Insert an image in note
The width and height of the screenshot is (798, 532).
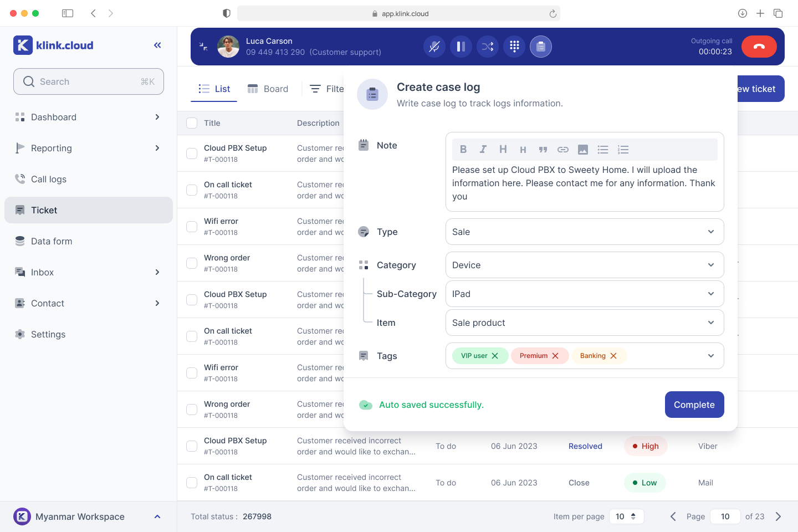click(583, 150)
